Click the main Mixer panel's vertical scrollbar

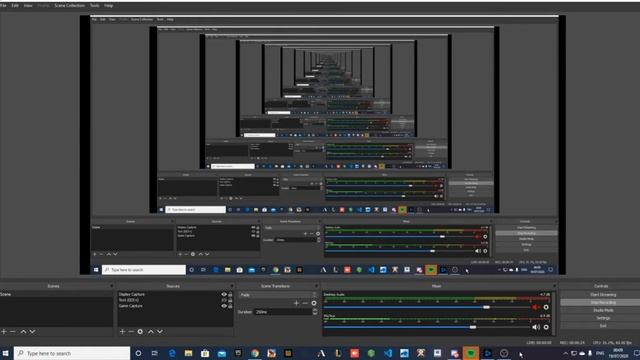pyautogui.click(x=554, y=313)
